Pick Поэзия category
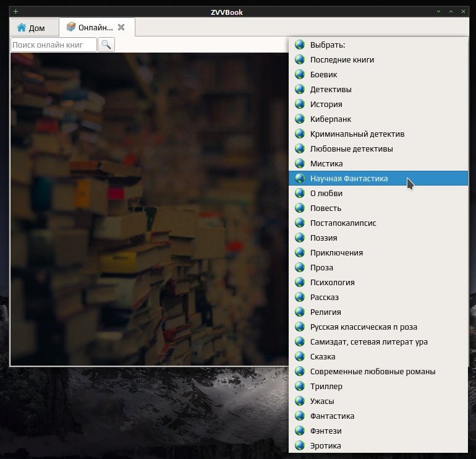 [378, 238]
